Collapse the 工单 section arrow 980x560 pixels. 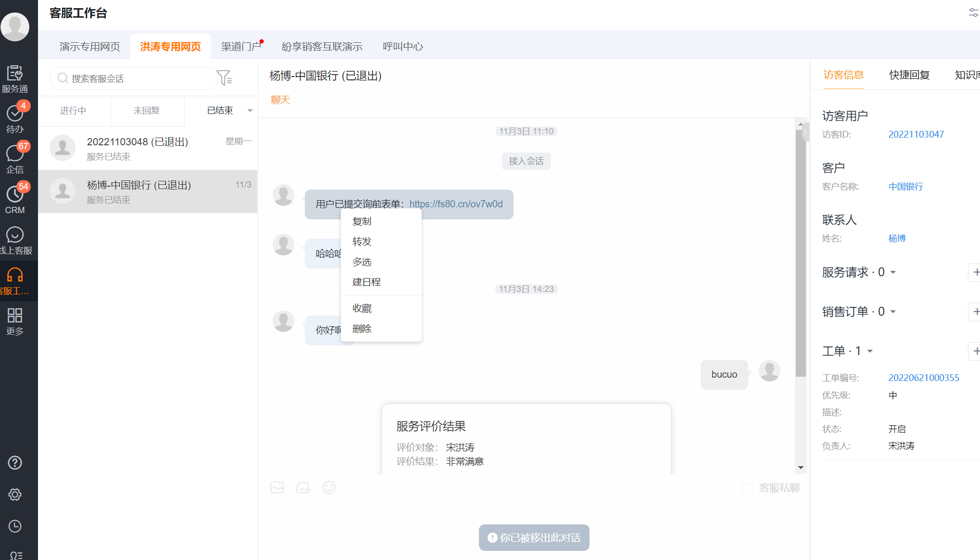(870, 351)
